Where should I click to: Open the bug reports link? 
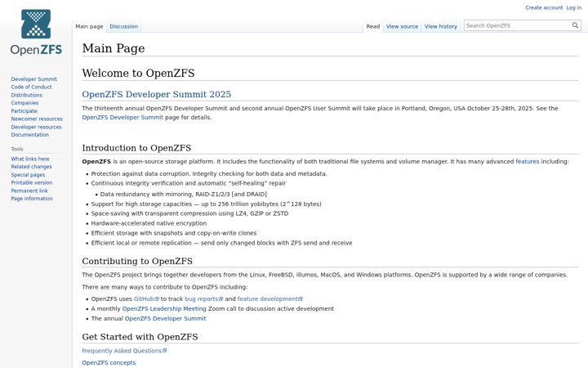click(x=203, y=299)
